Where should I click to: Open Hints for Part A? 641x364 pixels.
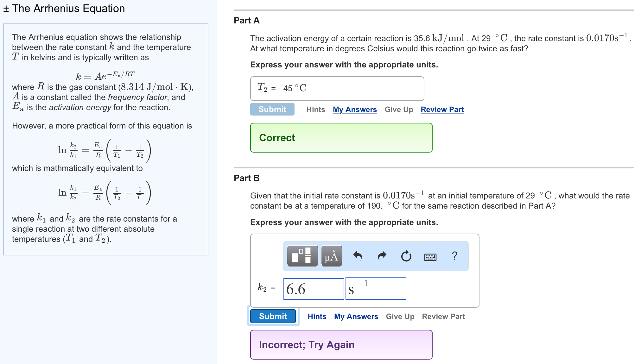click(x=315, y=110)
